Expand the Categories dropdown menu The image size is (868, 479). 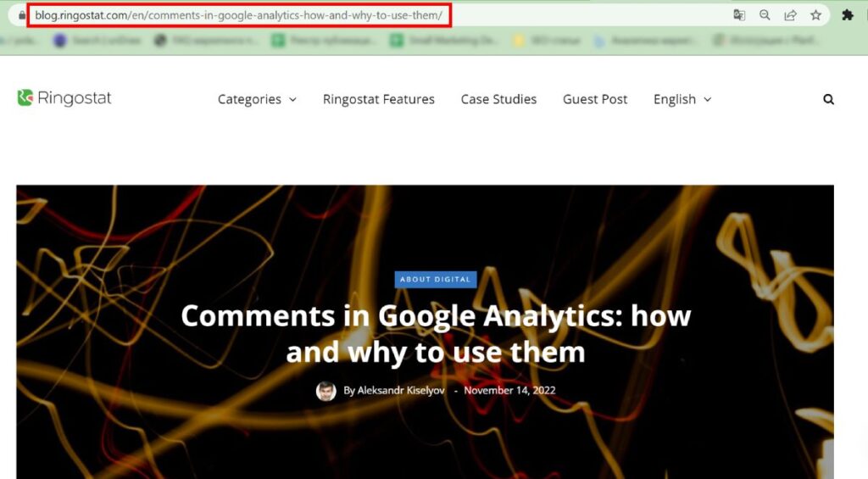pyautogui.click(x=257, y=99)
